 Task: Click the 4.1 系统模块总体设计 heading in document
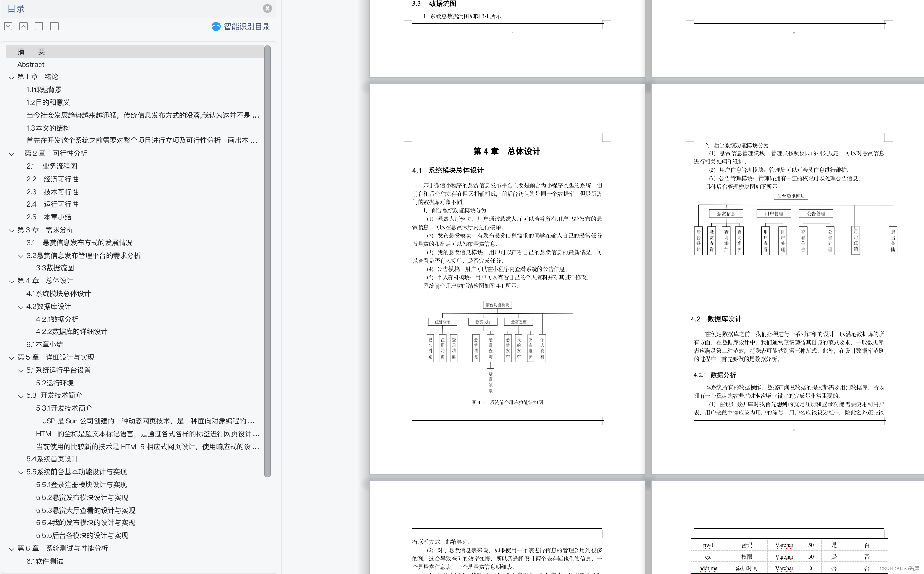click(448, 171)
